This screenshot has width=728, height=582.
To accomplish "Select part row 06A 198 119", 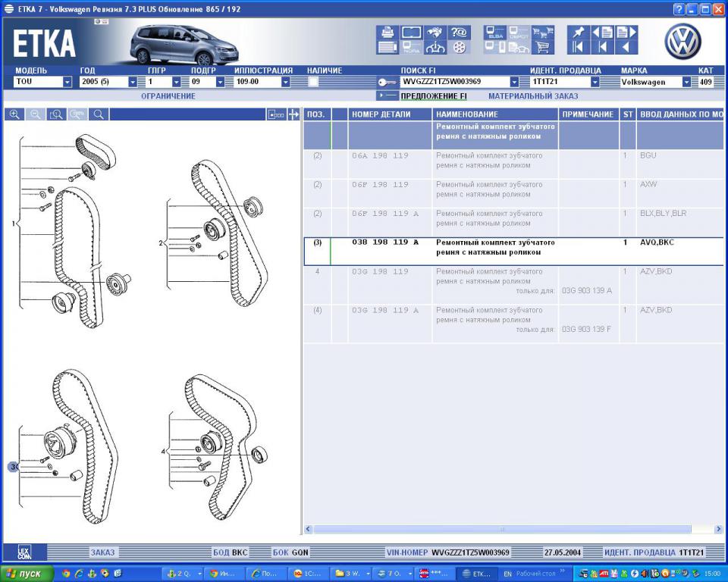I will coord(513,164).
